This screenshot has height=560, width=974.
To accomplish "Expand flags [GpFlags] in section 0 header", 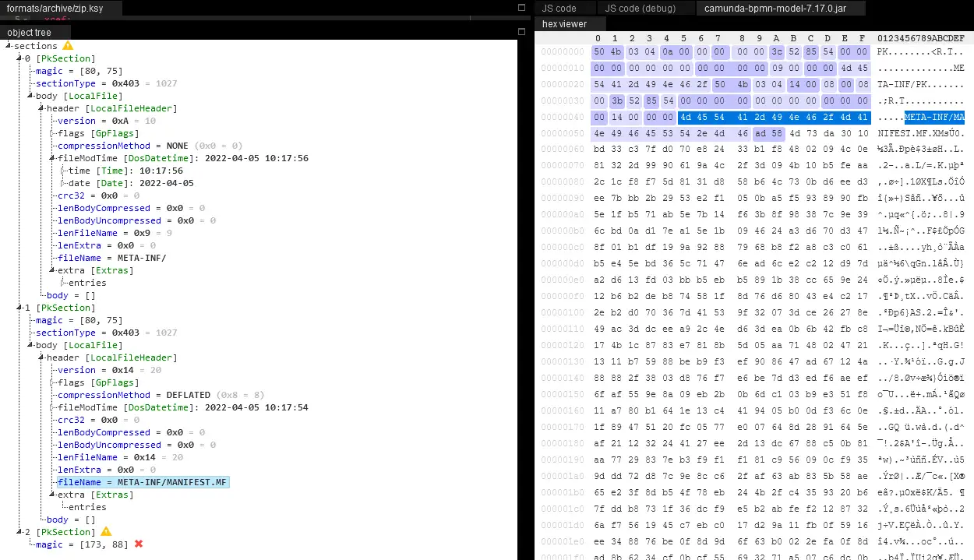I will [52, 134].
